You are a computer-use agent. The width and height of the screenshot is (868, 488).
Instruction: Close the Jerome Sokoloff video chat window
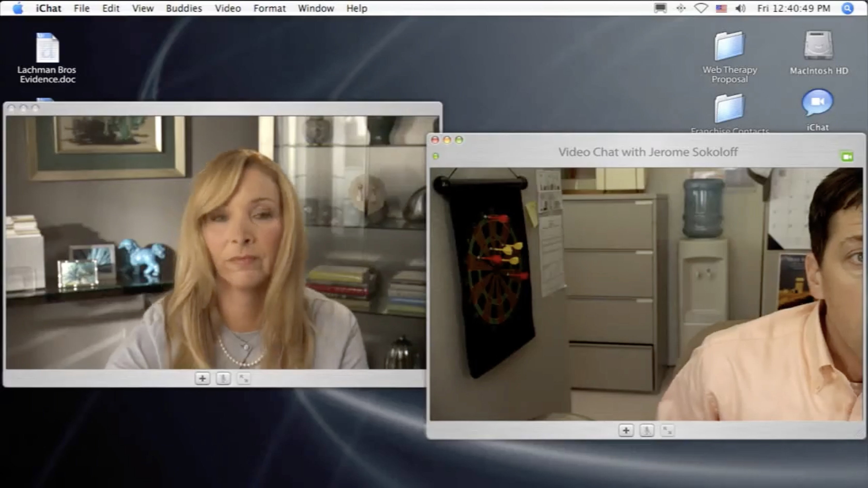435,140
